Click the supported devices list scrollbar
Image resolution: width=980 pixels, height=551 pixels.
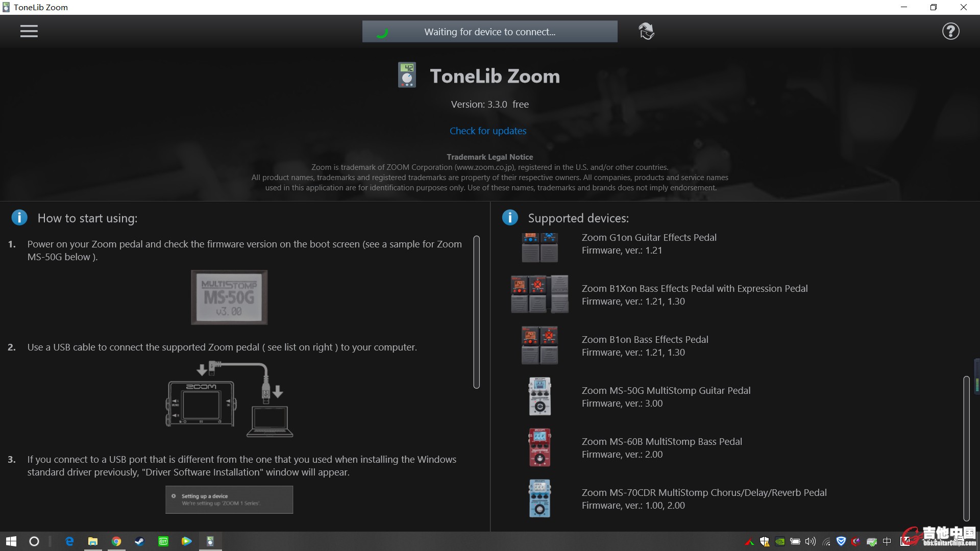(x=966, y=448)
